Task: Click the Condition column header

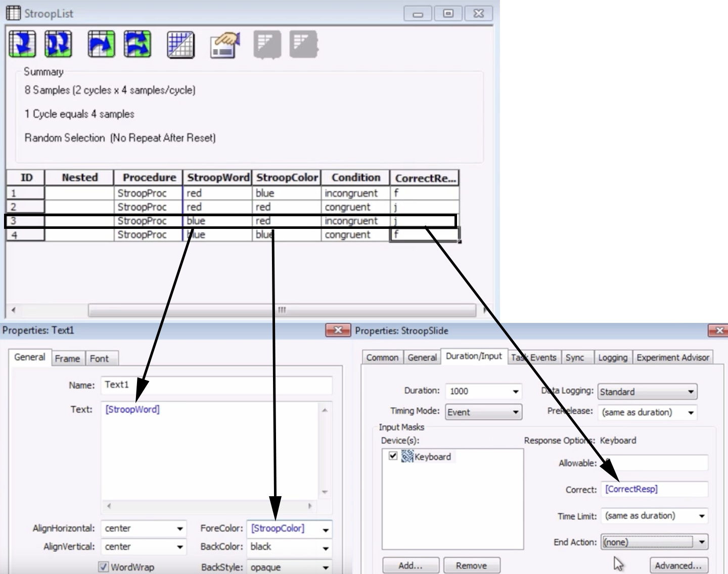Action: coord(355,177)
